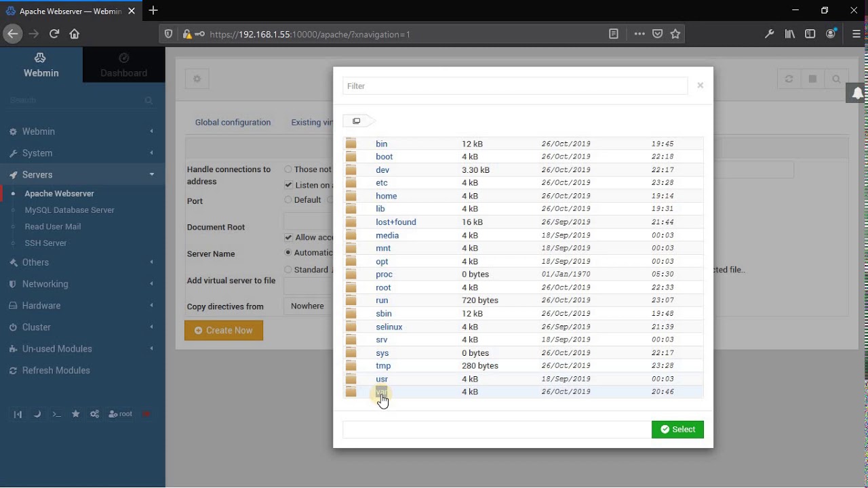Open Firefox developer wrench tools
The image size is (868, 488).
(x=769, y=34)
